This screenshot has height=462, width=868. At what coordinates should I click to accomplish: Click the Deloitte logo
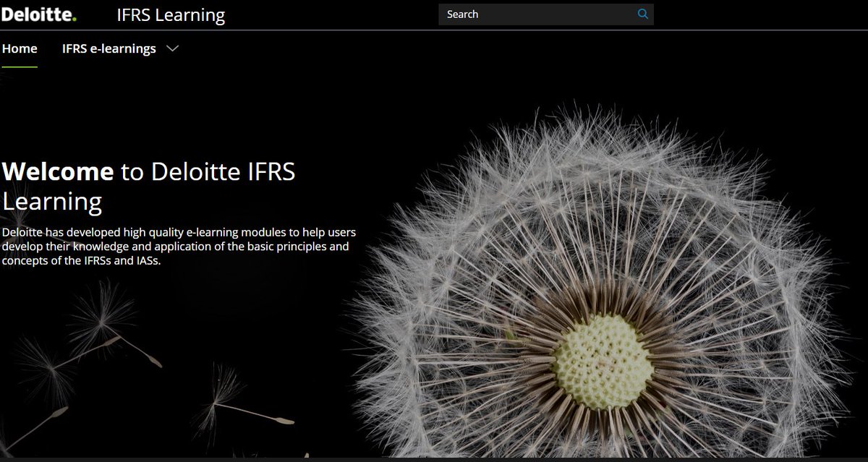pyautogui.click(x=38, y=14)
